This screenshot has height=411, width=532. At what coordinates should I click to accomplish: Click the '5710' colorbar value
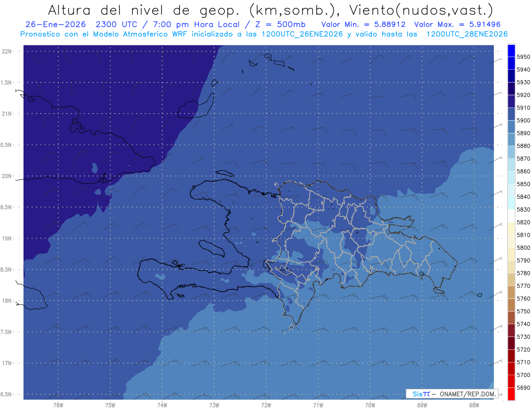(524, 362)
